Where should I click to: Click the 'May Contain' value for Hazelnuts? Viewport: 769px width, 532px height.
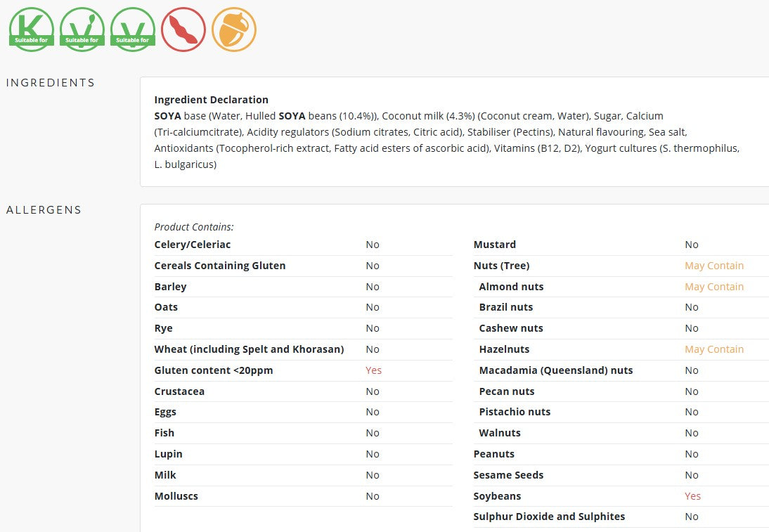coord(714,349)
